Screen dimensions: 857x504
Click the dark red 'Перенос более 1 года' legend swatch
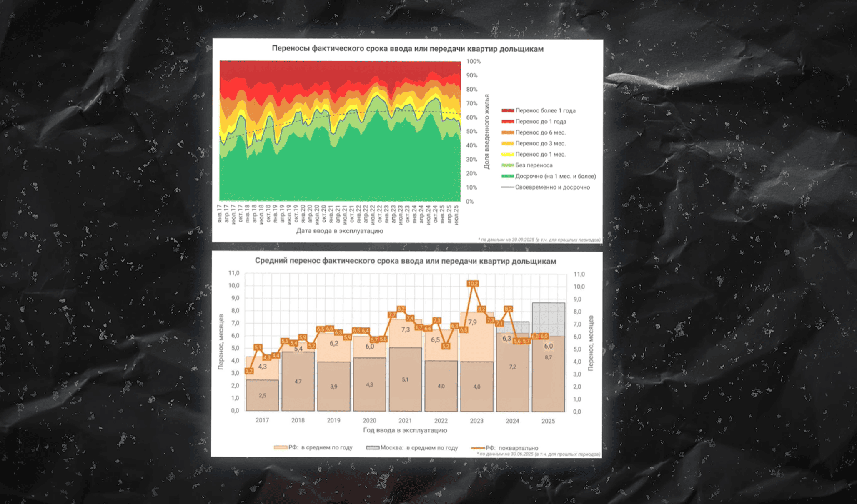coord(507,110)
